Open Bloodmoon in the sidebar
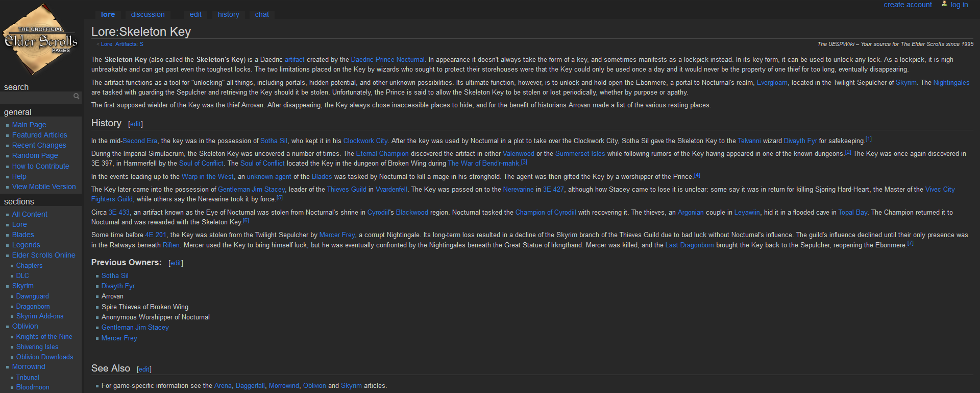The height and width of the screenshot is (393, 980). 33,387
